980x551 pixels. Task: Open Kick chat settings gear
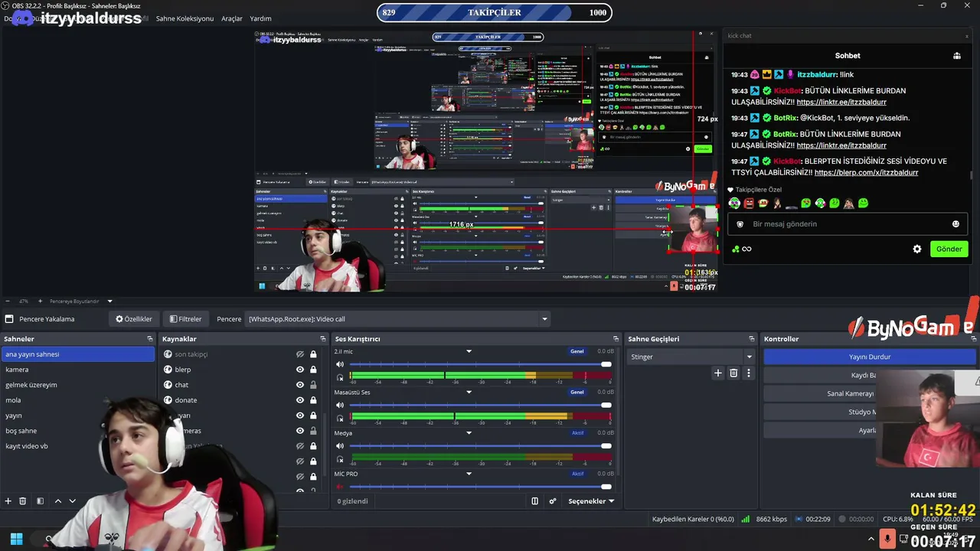(917, 249)
